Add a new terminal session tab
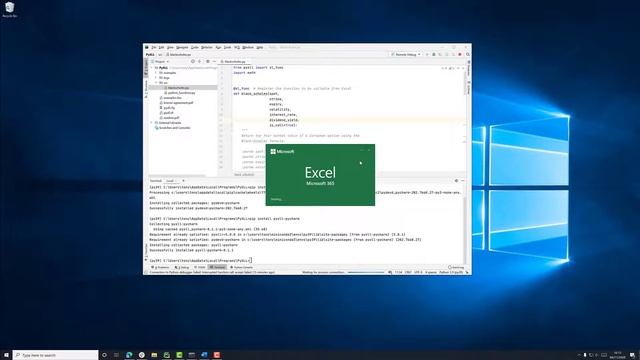Image resolution: width=640 pixels, height=360 pixels. pyautogui.click(x=183, y=181)
